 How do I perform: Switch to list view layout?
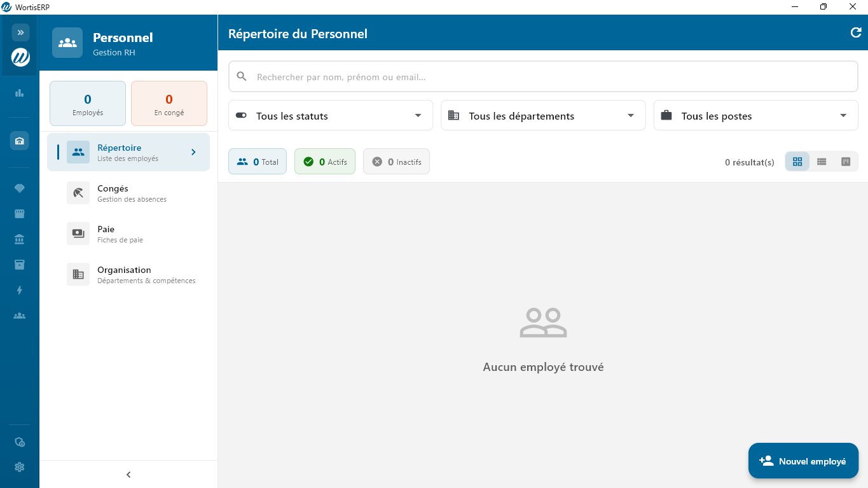pyautogui.click(x=822, y=162)
